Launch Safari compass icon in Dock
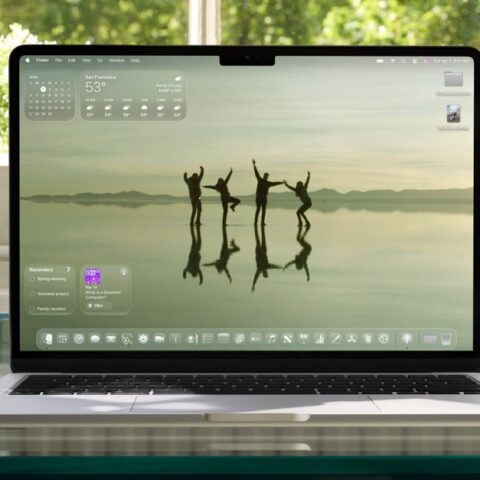This screenshot has width=480, height=480. coord(79,339)
